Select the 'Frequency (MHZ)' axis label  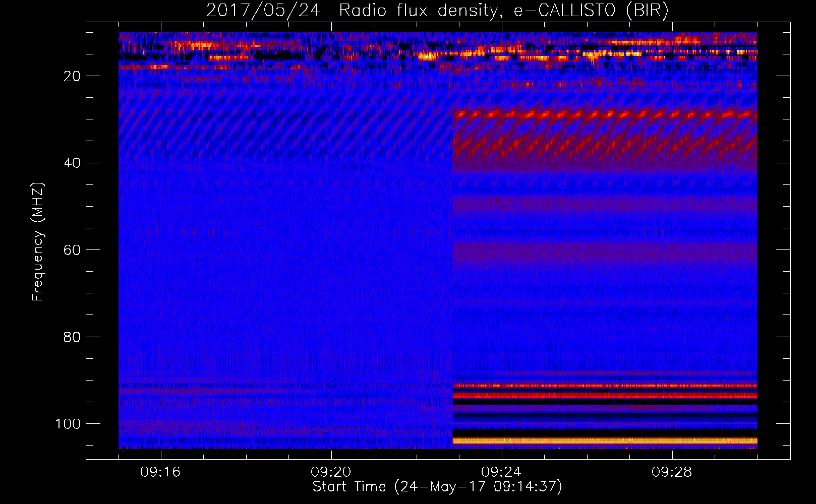pyautogui.click(x=38, y=242)
